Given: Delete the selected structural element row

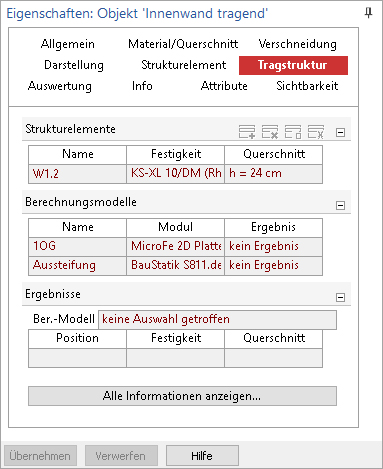Looking at the screenshot, I should click(270, 132).
